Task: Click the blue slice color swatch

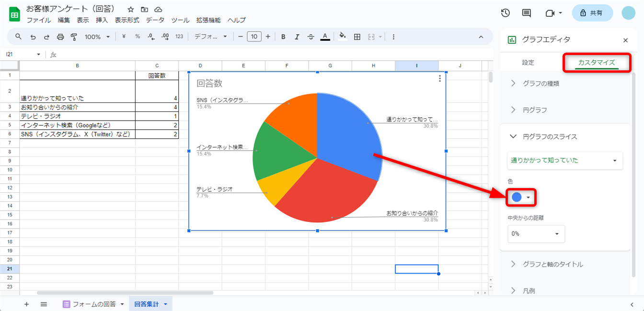Action: pos(517,197)
